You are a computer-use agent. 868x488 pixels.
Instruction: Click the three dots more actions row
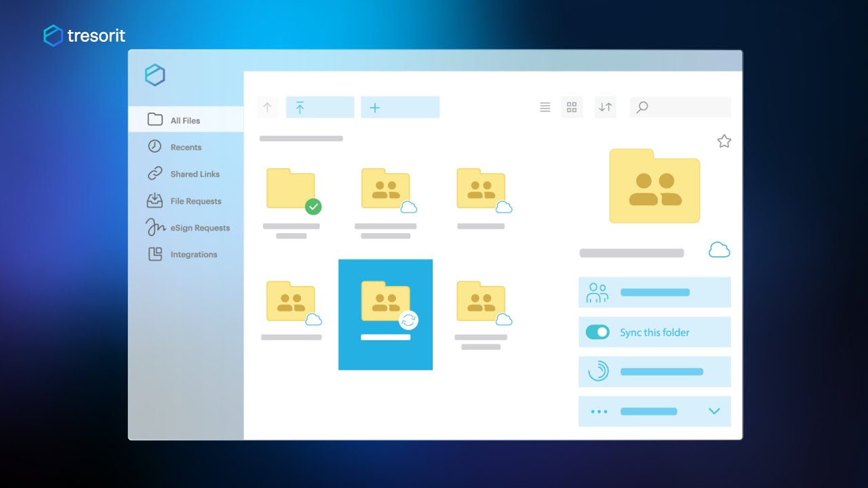pos(599,411)
